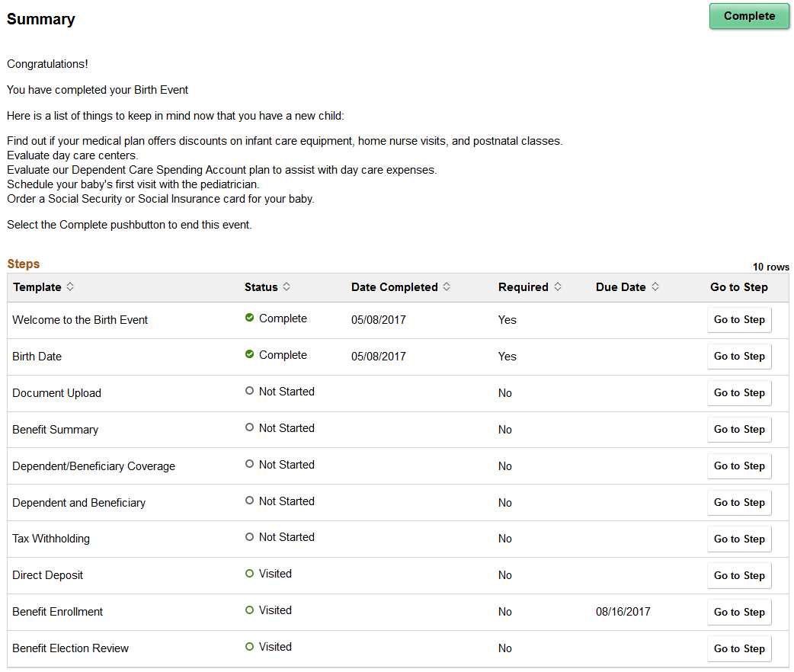Select the Visited icon next to Benefit Enrollment

click(249, 609)
